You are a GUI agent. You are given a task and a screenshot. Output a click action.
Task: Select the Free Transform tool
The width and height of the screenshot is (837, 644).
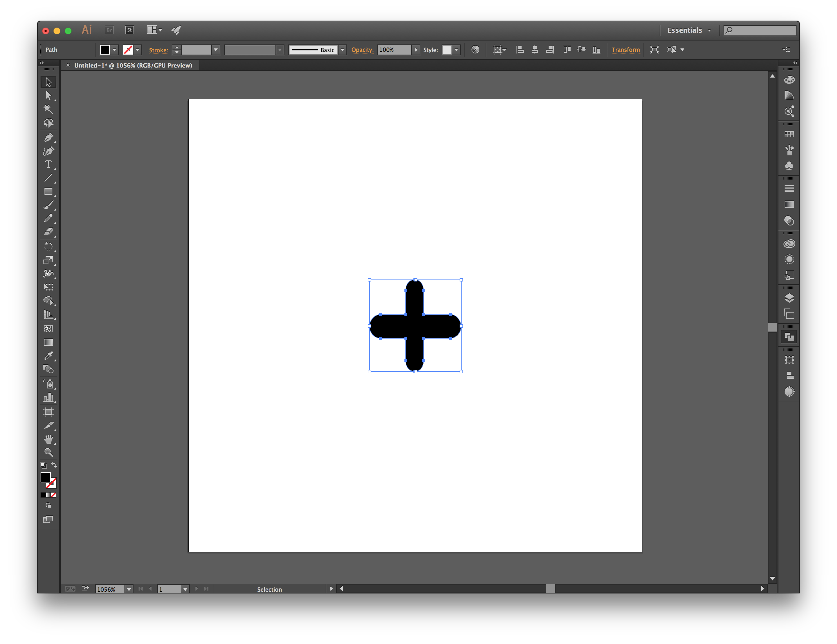[x=48, y=287]
